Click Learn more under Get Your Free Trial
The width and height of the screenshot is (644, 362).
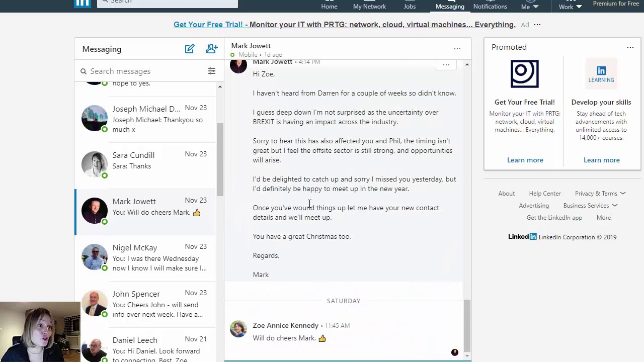[525, 160]
